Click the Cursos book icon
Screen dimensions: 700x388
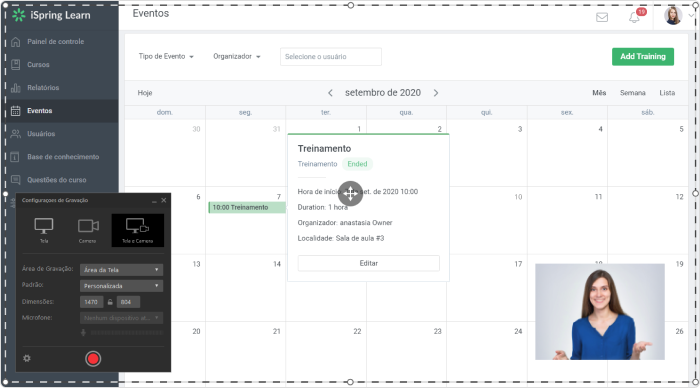coord(16,65)
